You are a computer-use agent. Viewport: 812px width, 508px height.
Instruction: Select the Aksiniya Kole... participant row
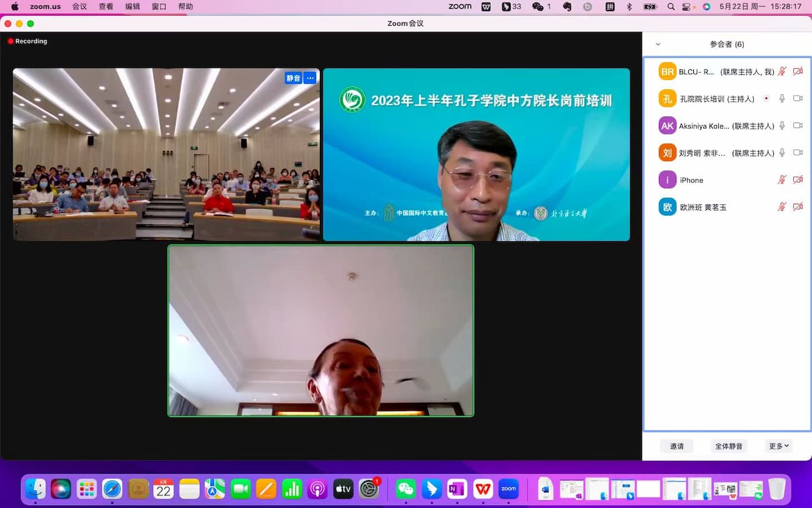coord(728,126)
